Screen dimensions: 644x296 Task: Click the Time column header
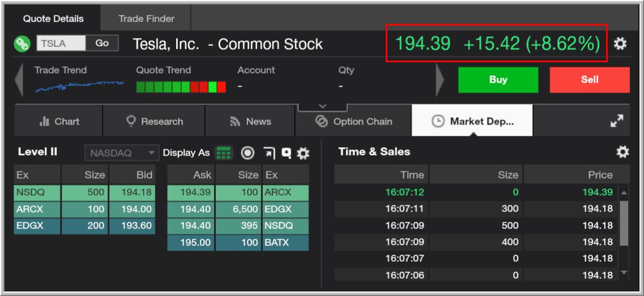pos(381,175)
